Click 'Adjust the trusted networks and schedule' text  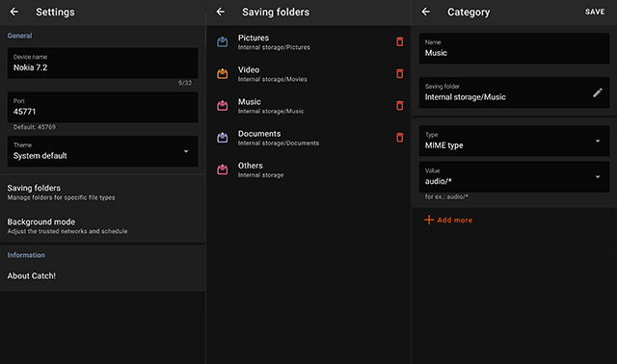tap(67, 231)
